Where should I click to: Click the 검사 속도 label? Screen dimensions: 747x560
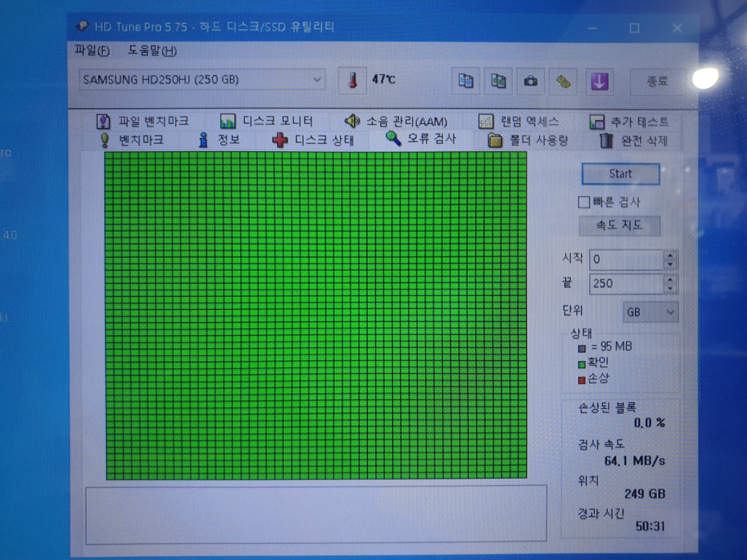(601, 444)
